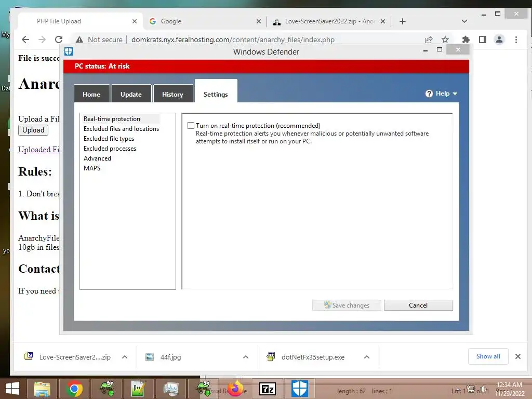Expand options for dotNetFx35setup.exe download
The height and width of the screenshot is (399, 532).
367,357
